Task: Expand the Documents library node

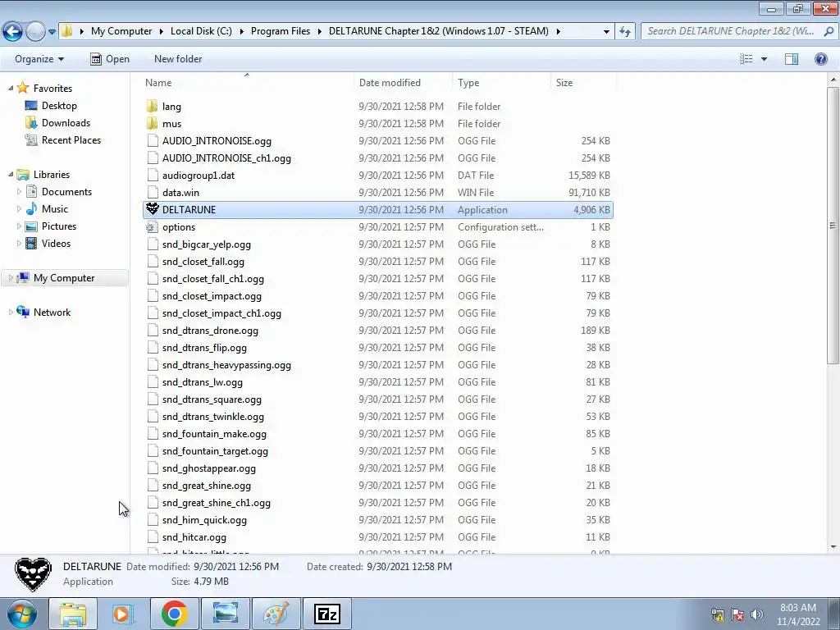Action: click(x=20, y=191)
